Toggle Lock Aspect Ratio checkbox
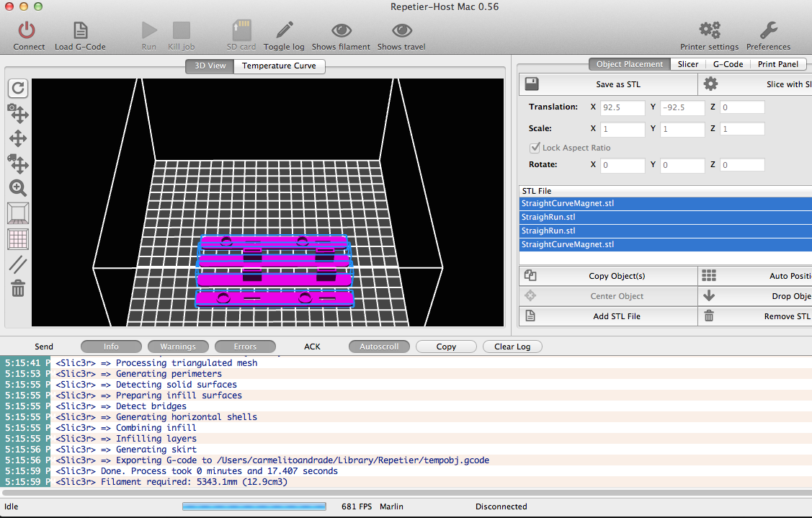Screen dimensions: 812x518 (x=535, y=148)
